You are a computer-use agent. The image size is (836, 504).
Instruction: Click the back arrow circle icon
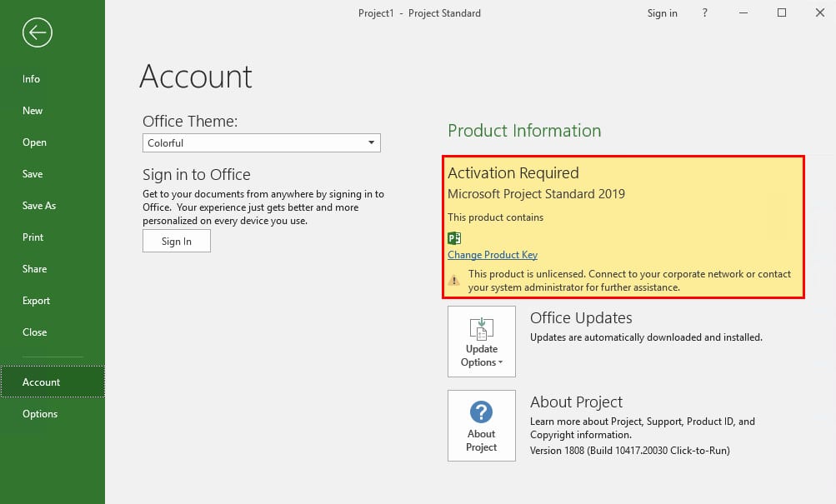pos(38,32)
